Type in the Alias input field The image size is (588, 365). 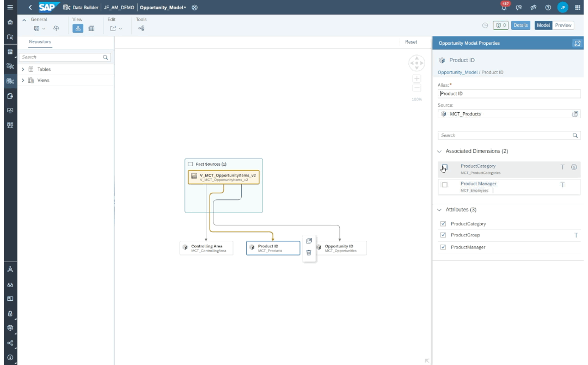click(x=506, y=93)
